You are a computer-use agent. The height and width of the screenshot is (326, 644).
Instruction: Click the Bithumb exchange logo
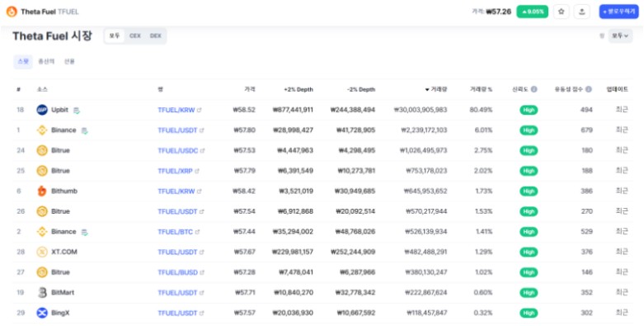pos(42,191)
